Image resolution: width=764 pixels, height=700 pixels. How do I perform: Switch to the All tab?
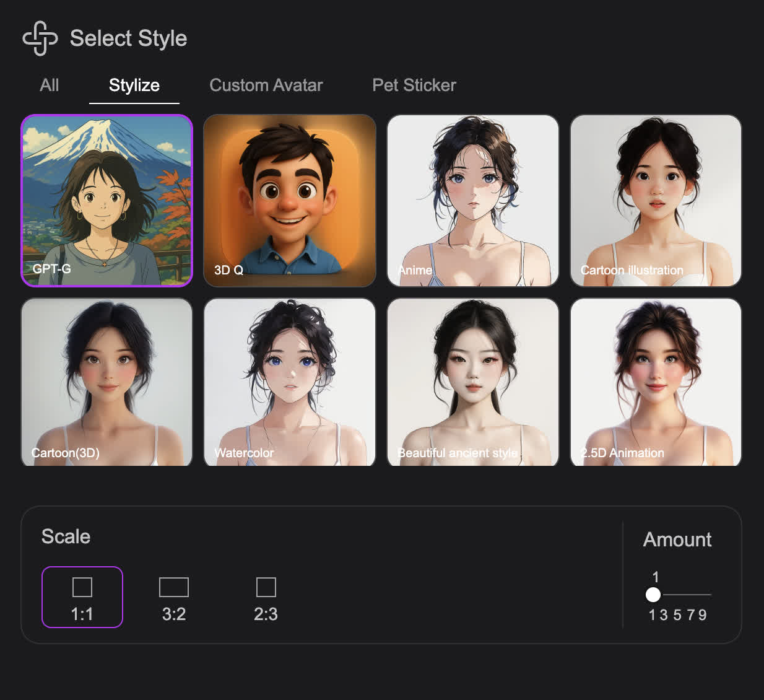point(50,85)
